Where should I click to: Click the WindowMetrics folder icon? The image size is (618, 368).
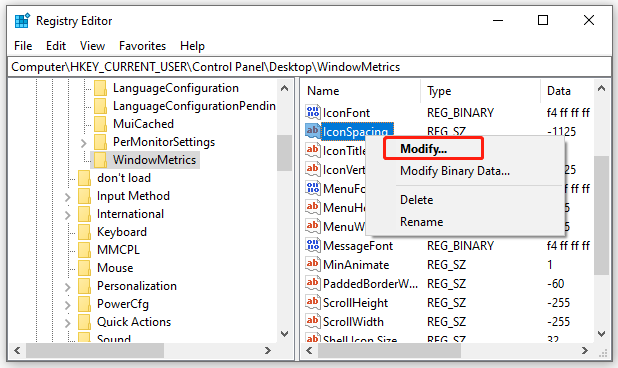pos(100,160)
